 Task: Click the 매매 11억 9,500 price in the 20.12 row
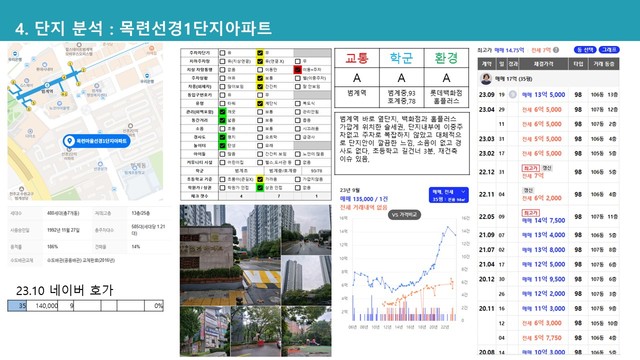pyautogui.click(x=543, y=279)
